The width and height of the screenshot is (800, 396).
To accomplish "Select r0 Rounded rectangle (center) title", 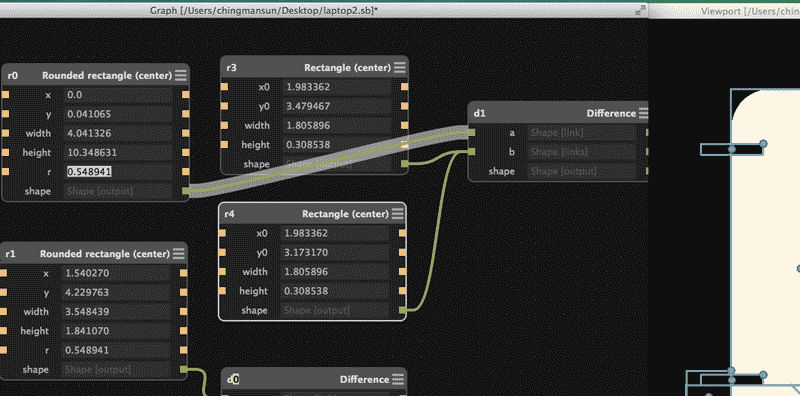I will click(x=107, y=76).
